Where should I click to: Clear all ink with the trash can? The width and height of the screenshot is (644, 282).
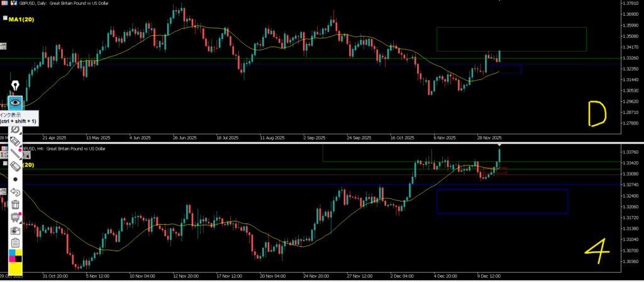[x=16, y=205]
